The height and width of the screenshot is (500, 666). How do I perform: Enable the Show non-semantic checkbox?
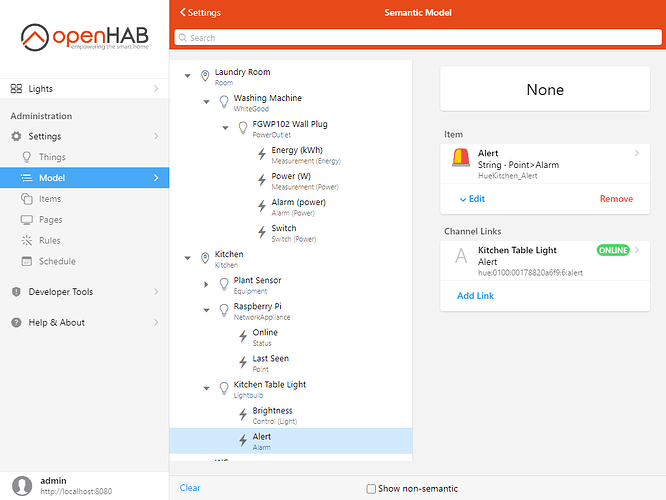tap(371, 488)
